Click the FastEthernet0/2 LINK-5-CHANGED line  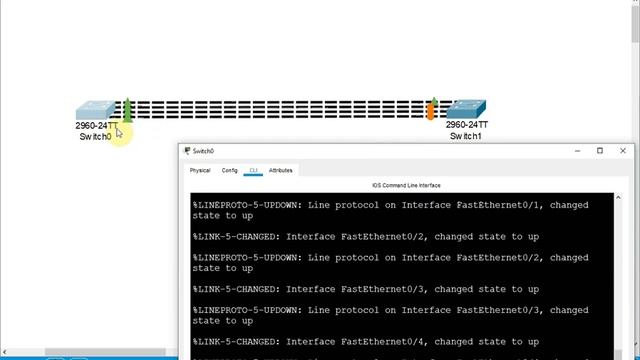click(x=366, y=237)
